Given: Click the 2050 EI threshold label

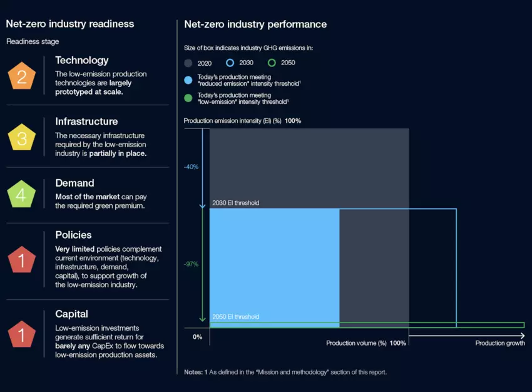Looking at the screenshot, I should tap(235, 317).
